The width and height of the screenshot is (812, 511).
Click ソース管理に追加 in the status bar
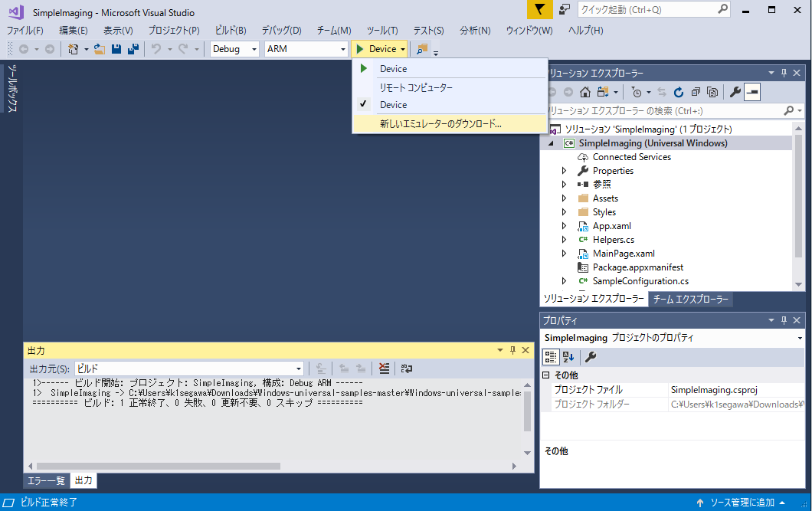pyautogui.click(x=742, y=503)
